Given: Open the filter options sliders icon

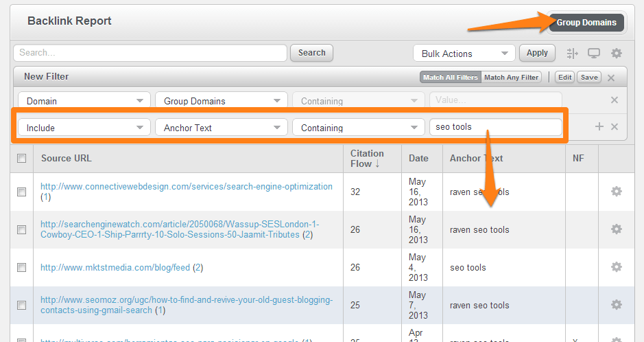Looking at the screenshot, I should pos(572,54).
